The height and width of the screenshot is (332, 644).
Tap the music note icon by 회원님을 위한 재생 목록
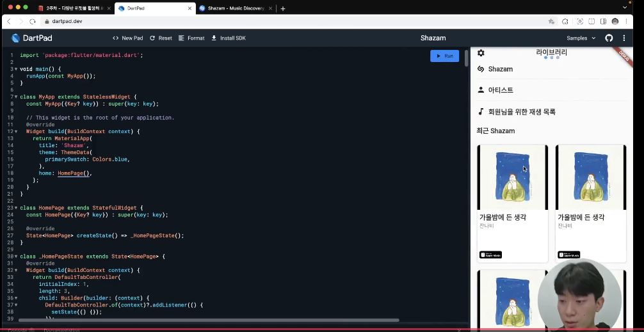(x=481, y=111)
